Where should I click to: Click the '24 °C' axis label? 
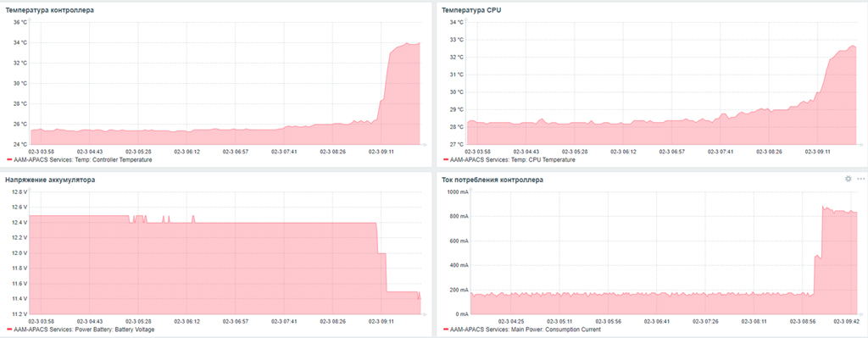tap(20, 144)
